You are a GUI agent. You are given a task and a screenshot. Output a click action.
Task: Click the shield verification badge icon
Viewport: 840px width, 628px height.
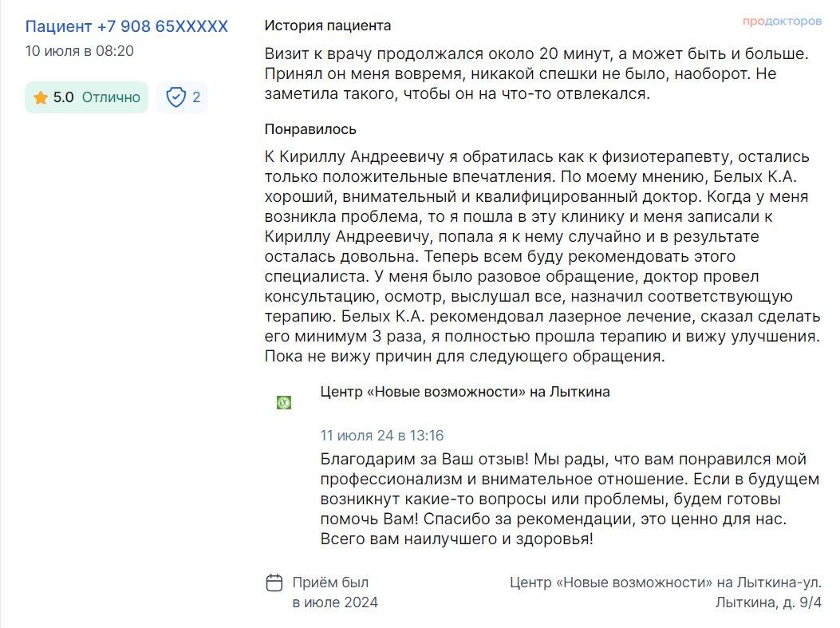pyautogui.click(x=175, y=97)
